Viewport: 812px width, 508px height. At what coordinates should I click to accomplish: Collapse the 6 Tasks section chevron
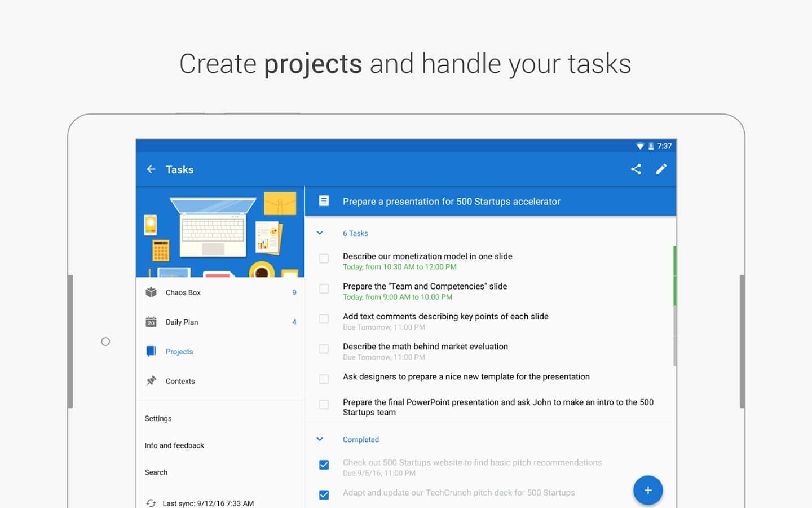(x=320, y=233)
